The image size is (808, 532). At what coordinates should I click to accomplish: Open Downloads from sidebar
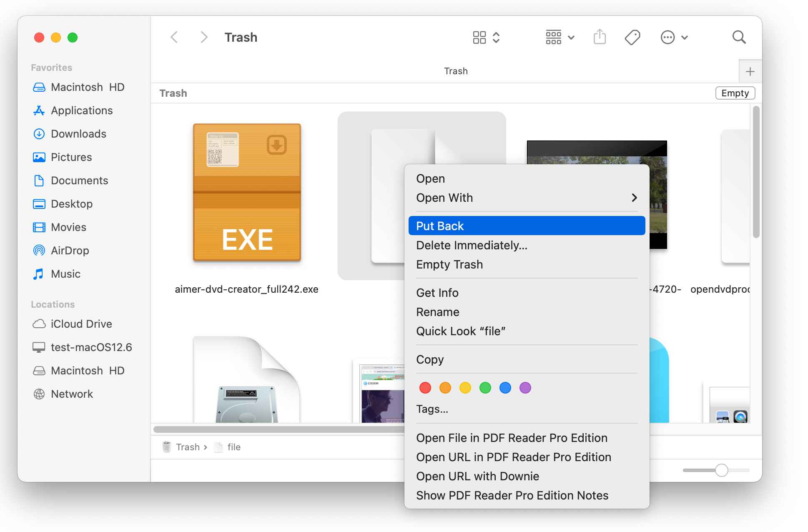(78, 134)
